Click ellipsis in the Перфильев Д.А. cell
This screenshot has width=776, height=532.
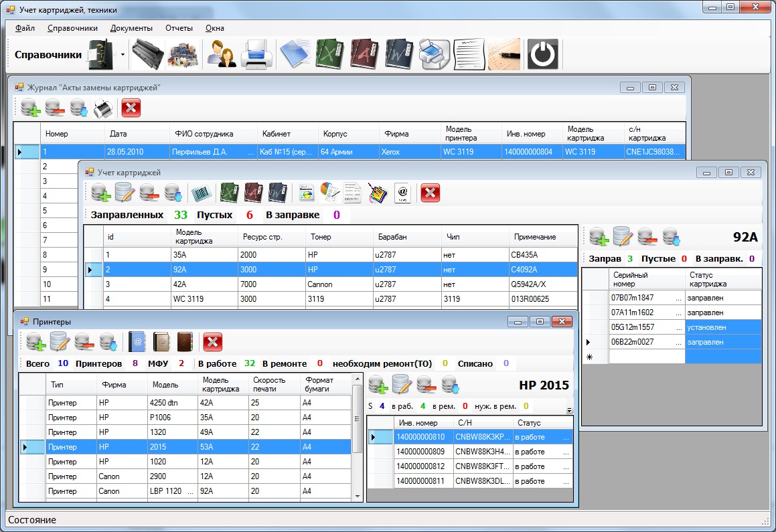(x=251, y=152)
